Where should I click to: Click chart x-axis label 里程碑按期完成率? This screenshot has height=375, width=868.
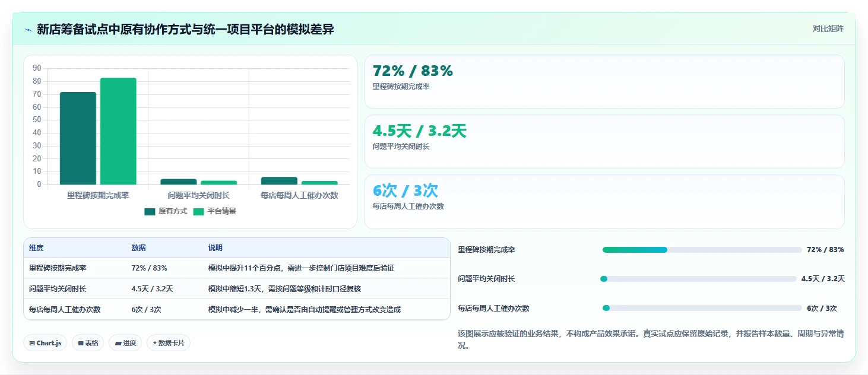coord(98,195)
